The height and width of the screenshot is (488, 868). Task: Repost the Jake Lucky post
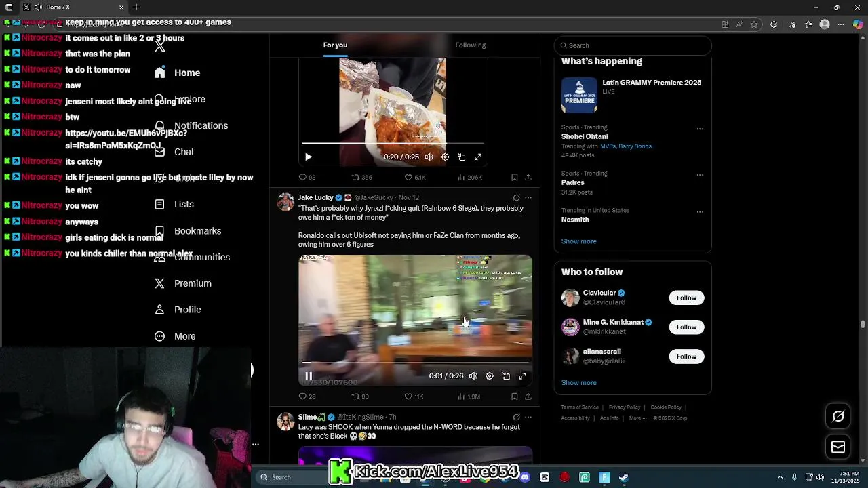[359, 396]
